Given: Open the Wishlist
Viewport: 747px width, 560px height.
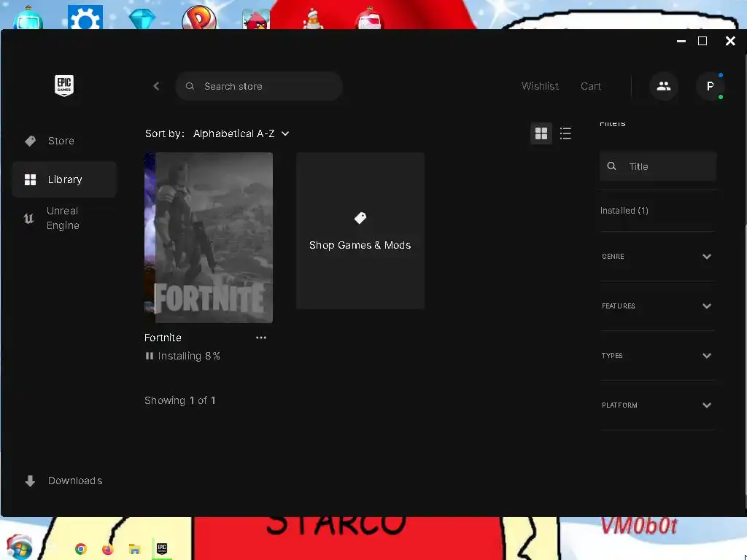Looking at the screenshot, I should (x=540, y=86).
